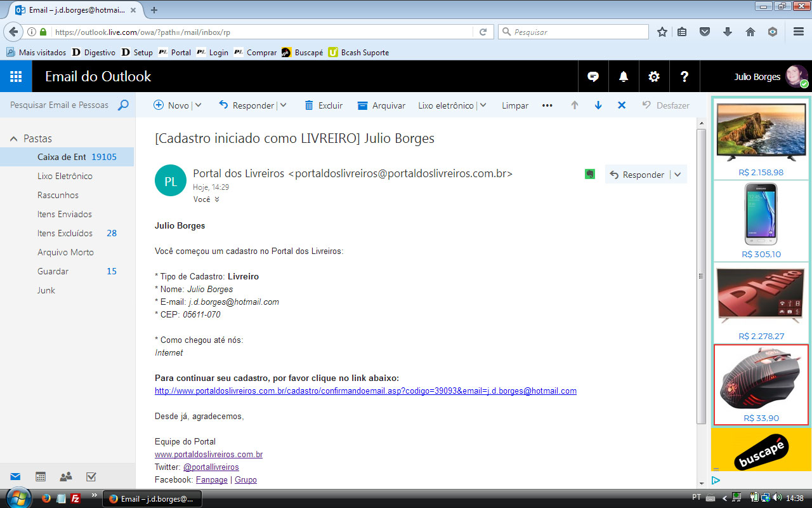Expand the toolbar Responder dropdown arrow
The width and height of the screenshot is (812, 508).
pyautogui.click(x=283, y=105)
